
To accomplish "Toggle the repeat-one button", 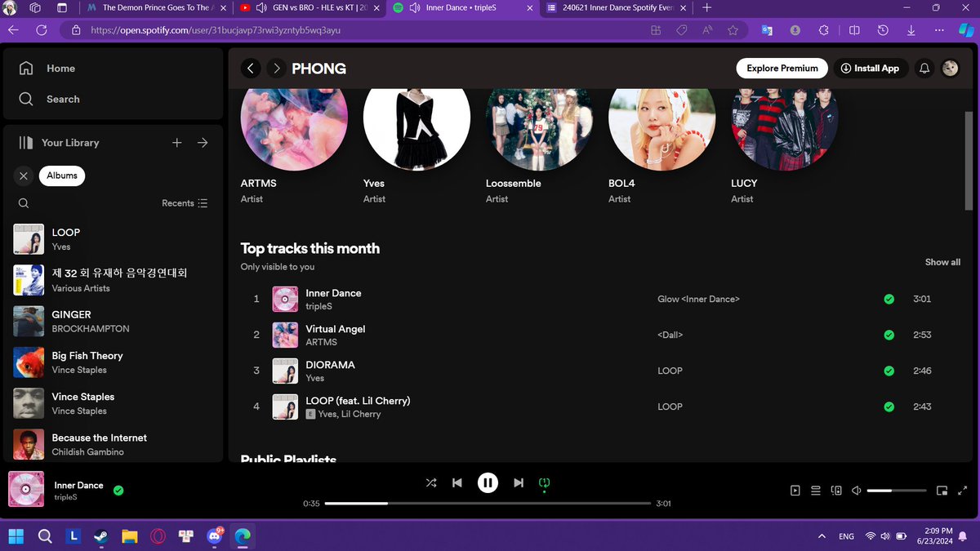I will coord(545,483).
